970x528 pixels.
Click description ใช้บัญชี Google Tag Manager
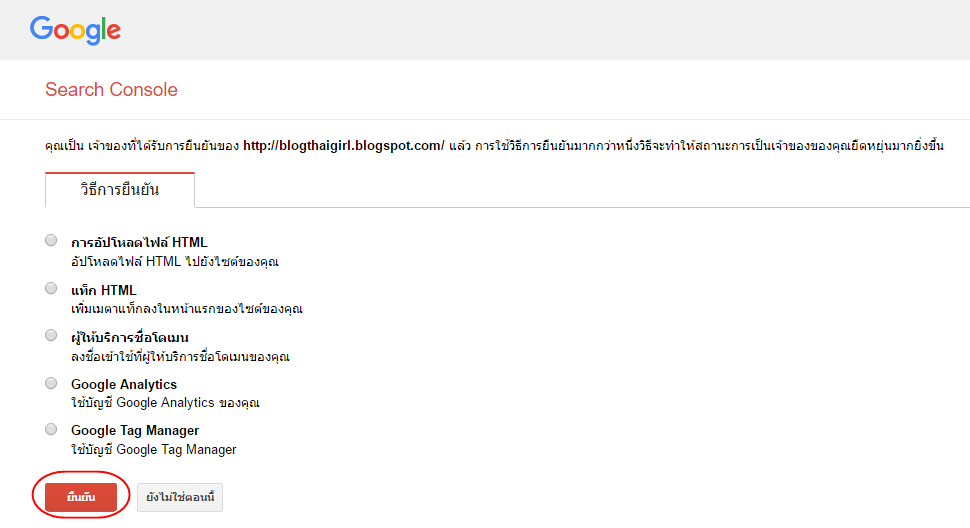coord(153,450)
